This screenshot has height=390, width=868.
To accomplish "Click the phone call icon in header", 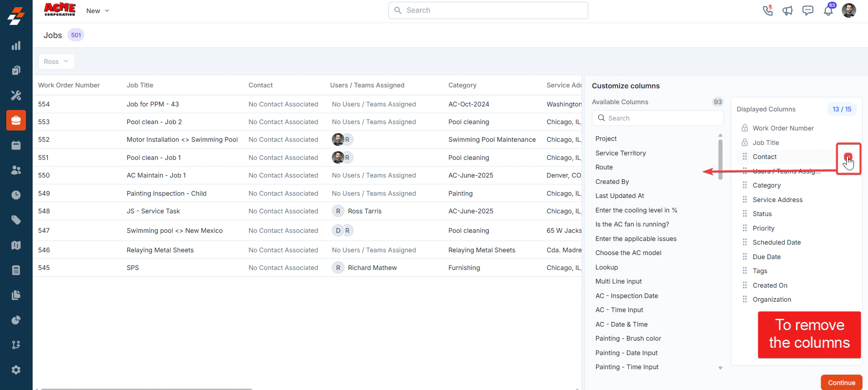I will pyautogui.click(x=767, y=10).
